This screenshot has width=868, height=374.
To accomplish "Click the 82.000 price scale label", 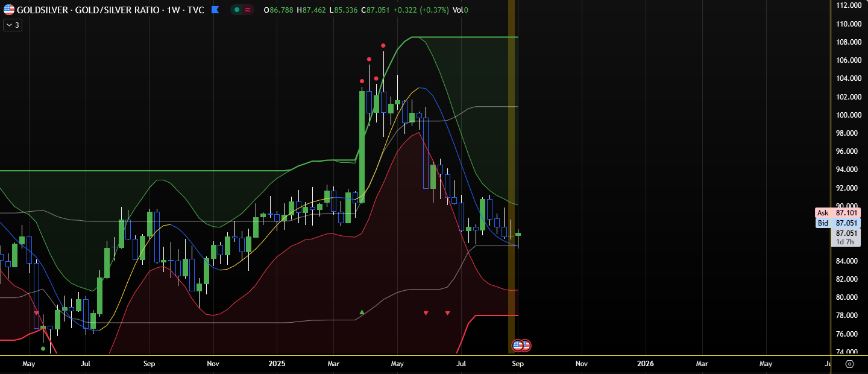I will pyautogui.click(x=848, y=279).
